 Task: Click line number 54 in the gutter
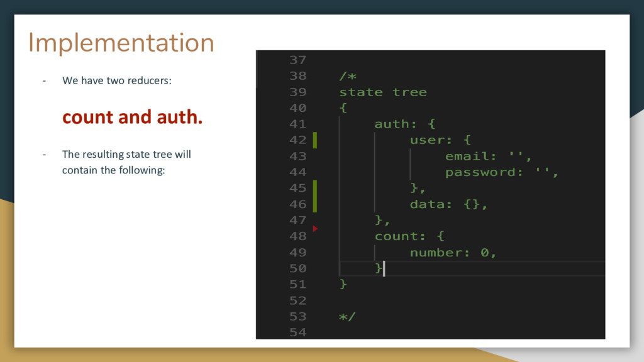pyautogui.click(x=297, y=332)
